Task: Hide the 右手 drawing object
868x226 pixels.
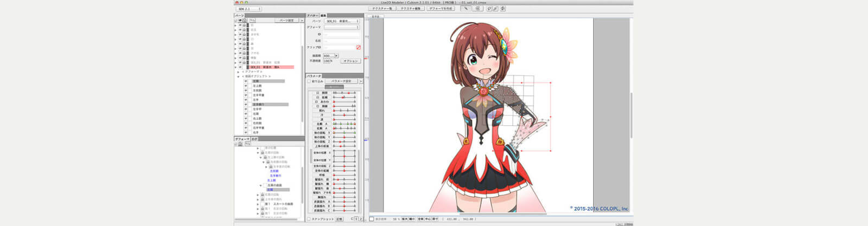Action: click(x=246, y=132)
